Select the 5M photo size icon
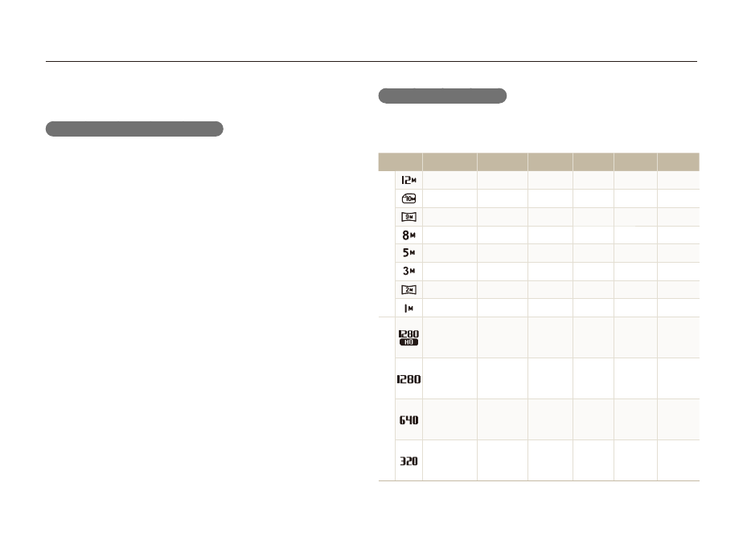Screen dimensions: 743x560 408,253
